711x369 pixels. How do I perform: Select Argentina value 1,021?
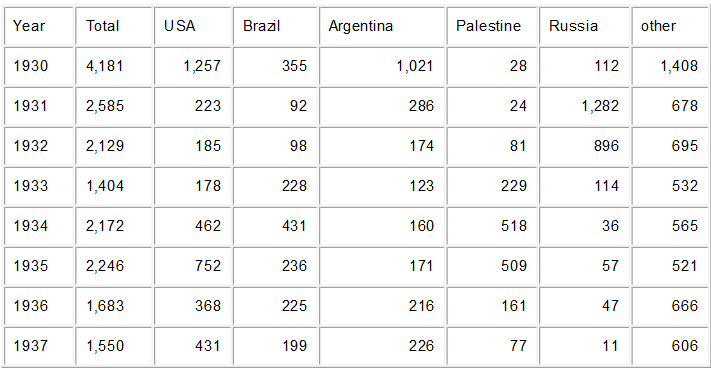click(x=382, y=66)
